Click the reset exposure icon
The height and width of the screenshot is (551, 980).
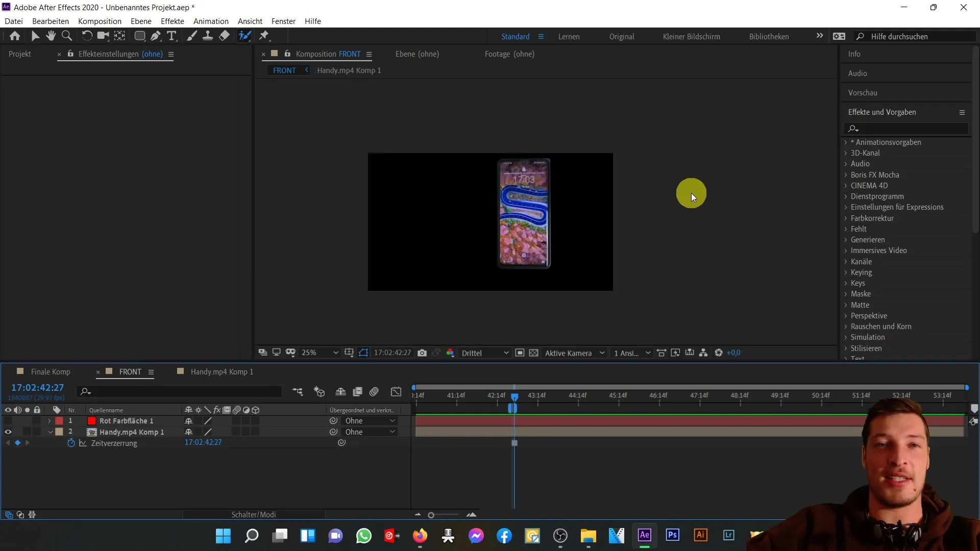click(x=719, y=353)
